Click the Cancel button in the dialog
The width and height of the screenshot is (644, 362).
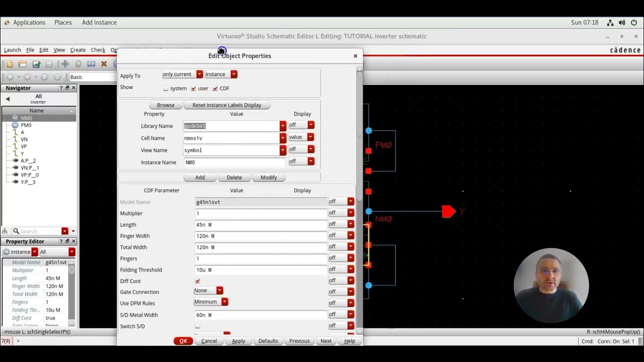[209, 341]
